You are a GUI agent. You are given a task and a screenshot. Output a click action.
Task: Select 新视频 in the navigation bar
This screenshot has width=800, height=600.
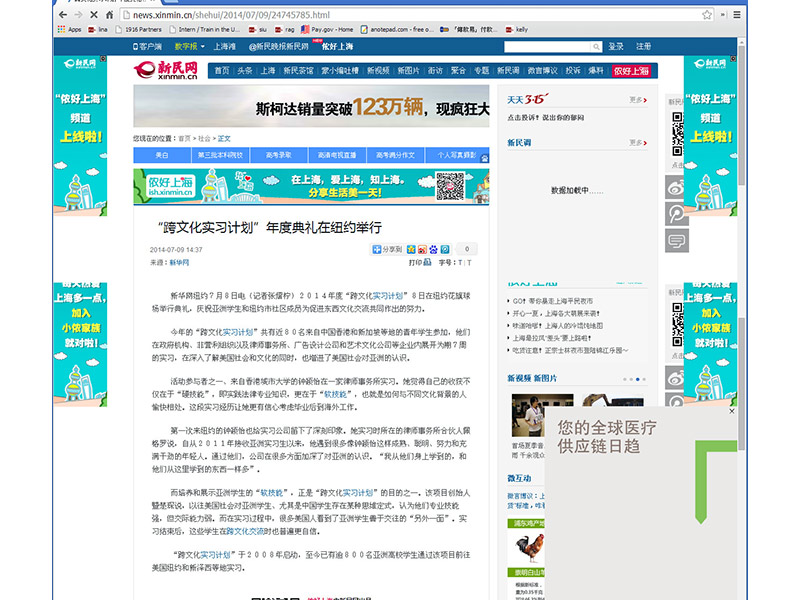click(x=378, y=70)
